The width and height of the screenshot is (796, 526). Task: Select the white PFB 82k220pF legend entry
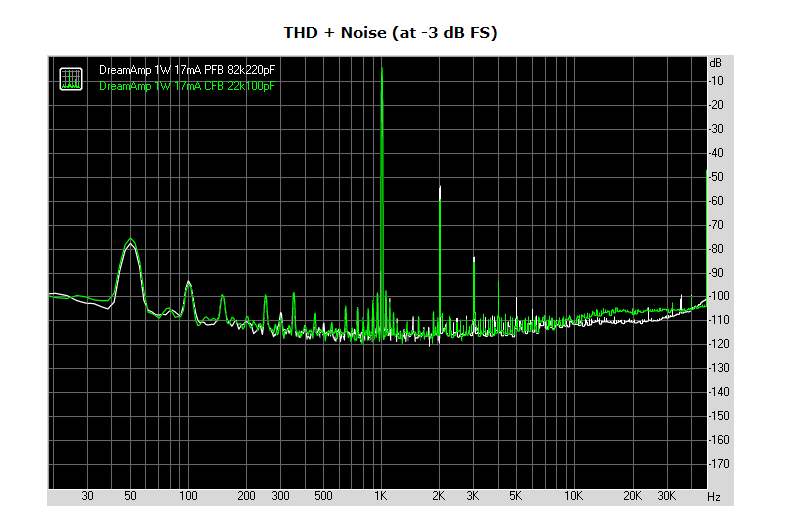tap(187, 70)
